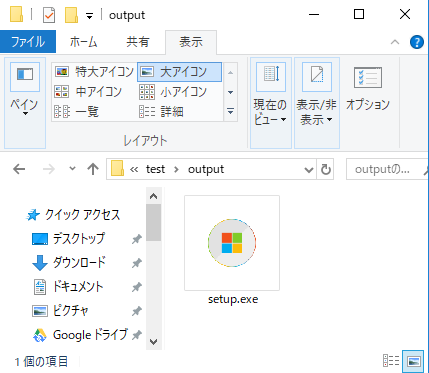Click pin icon next to Downloads
This screenshot has height=373, width=429.
click(x=136, y=263)
